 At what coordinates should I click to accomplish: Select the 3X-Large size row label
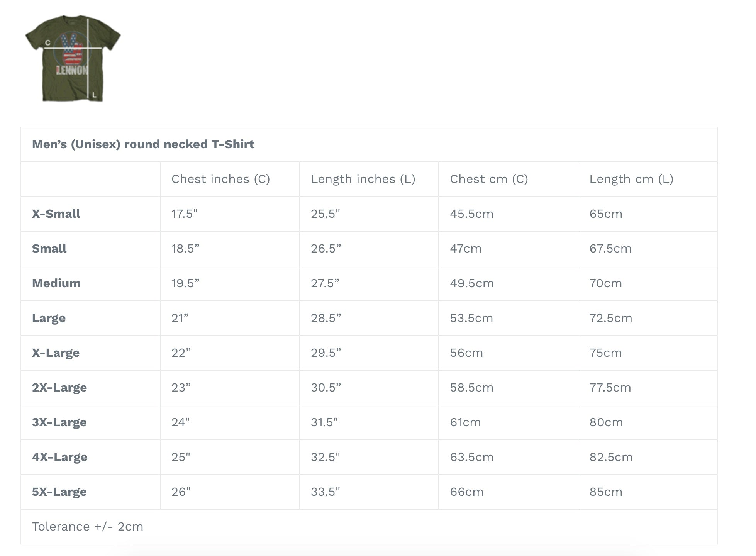tap(59, 423)
